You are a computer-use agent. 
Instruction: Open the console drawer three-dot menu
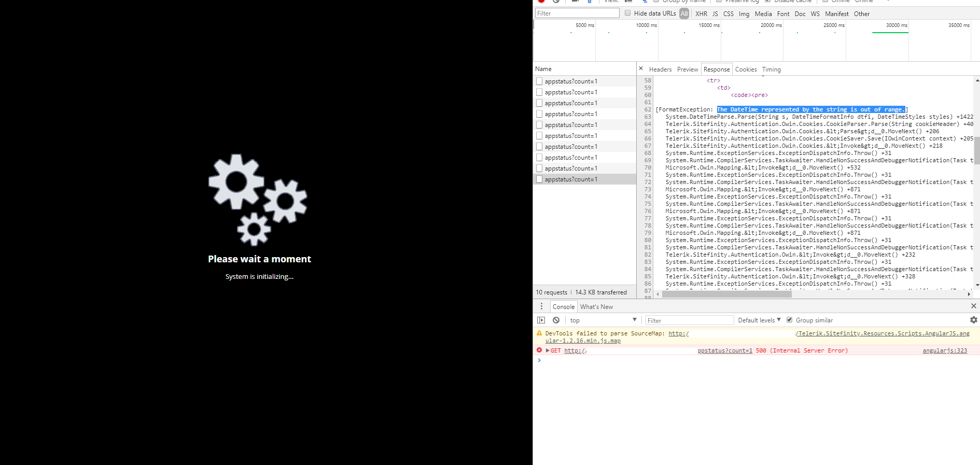[541, 306]
